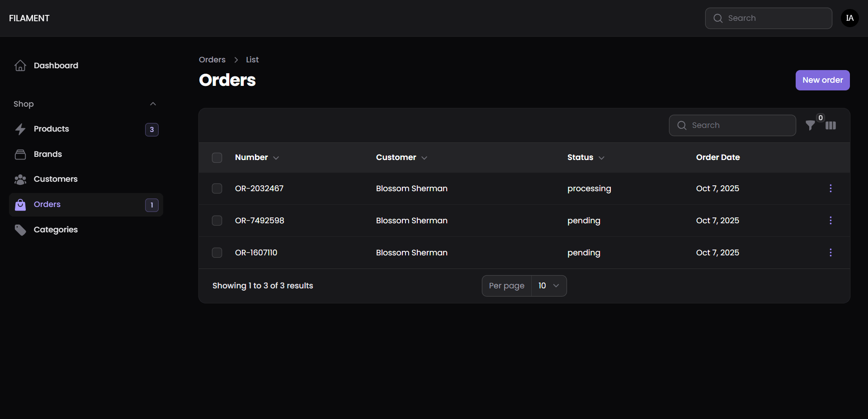The width and height of the screenshot is (868, 419).
Task: Click order number OR-7492598
Action: (x=259, y=221)
